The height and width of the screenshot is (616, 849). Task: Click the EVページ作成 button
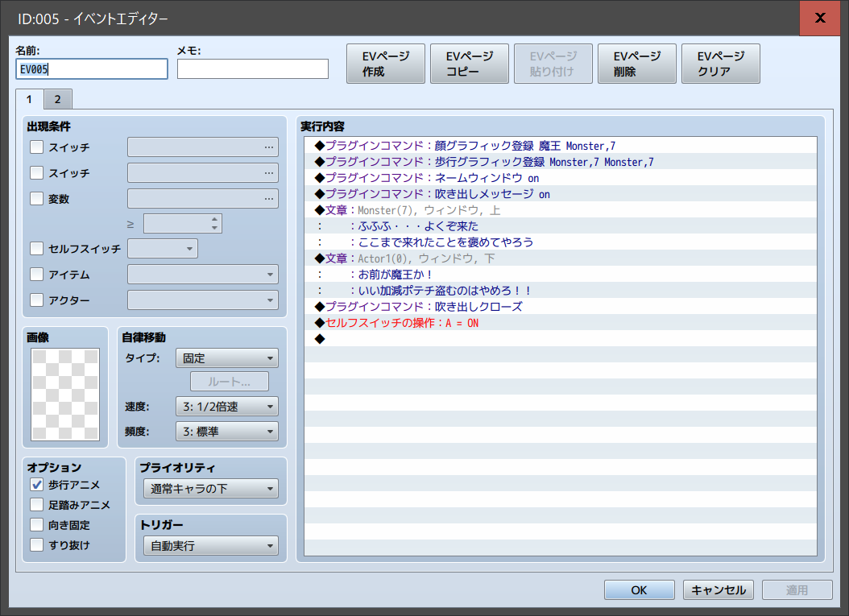(386, 64)
